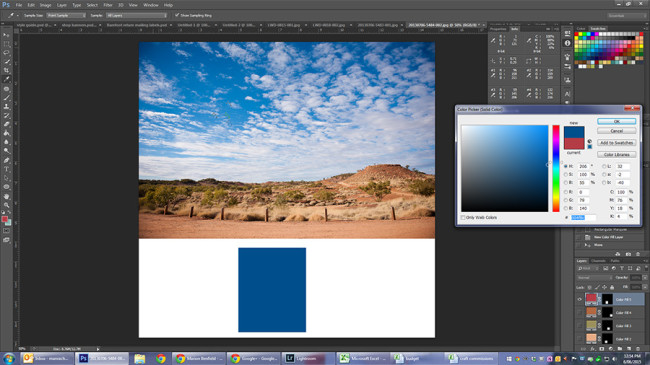Select the Dodge tool
The width and height of the screenshot is (650, 365).
6,151
